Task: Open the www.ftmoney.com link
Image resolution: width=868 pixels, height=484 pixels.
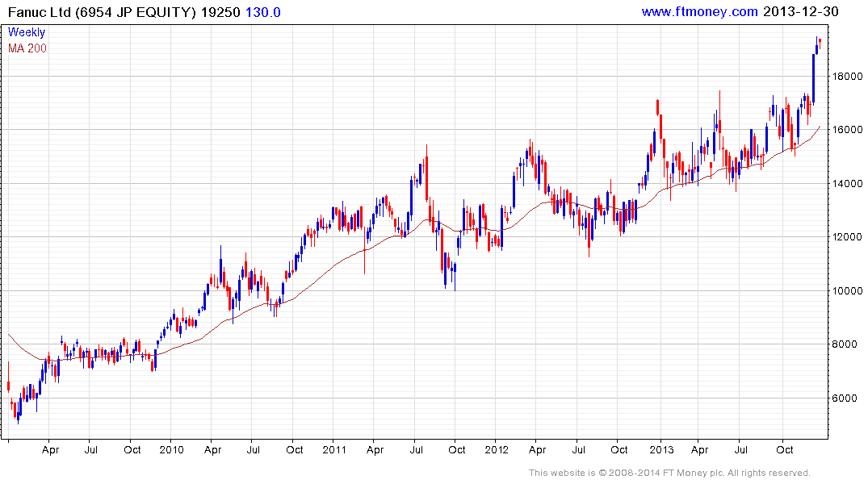Action: 700,11
